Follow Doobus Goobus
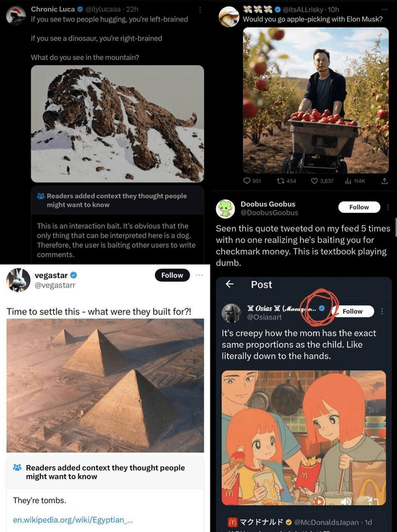 [359, 207]
